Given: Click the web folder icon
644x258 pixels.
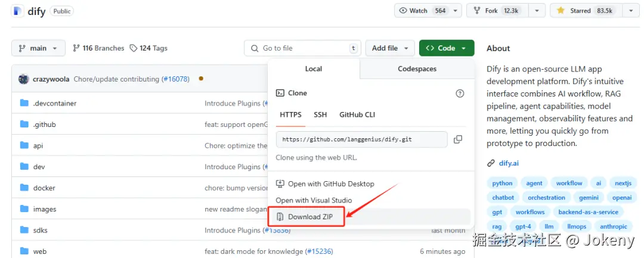Looking at the screenshot, I should (x=24, y=251).
